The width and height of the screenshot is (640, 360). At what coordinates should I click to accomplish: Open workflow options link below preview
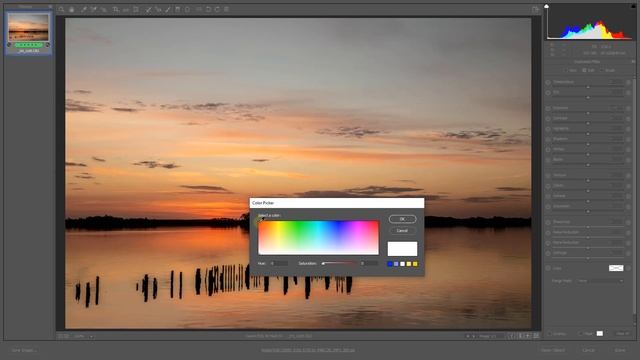[x=308, y=350]
